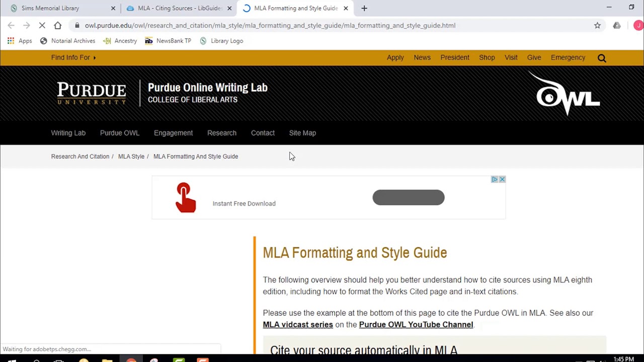Click the Purdue University logo
Image resolution: width=644 pixels, height=362 pixels.
pos(92,94)
